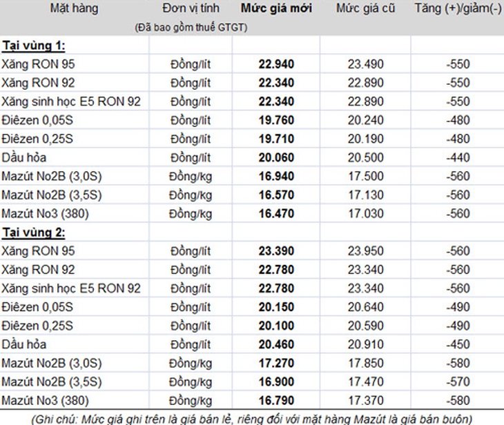504x425 pixels.
Task: Click new price 19.710 cell
Action: click(276, 139)
